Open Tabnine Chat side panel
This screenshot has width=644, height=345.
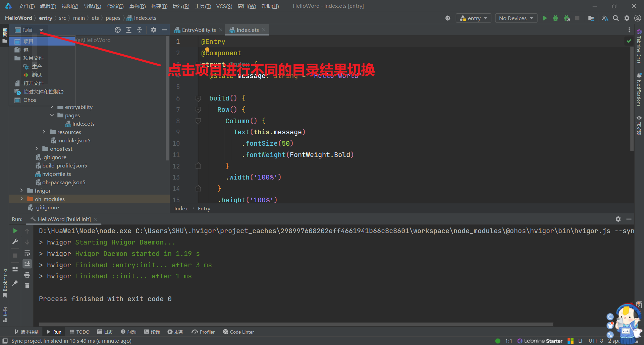(639, 47)
